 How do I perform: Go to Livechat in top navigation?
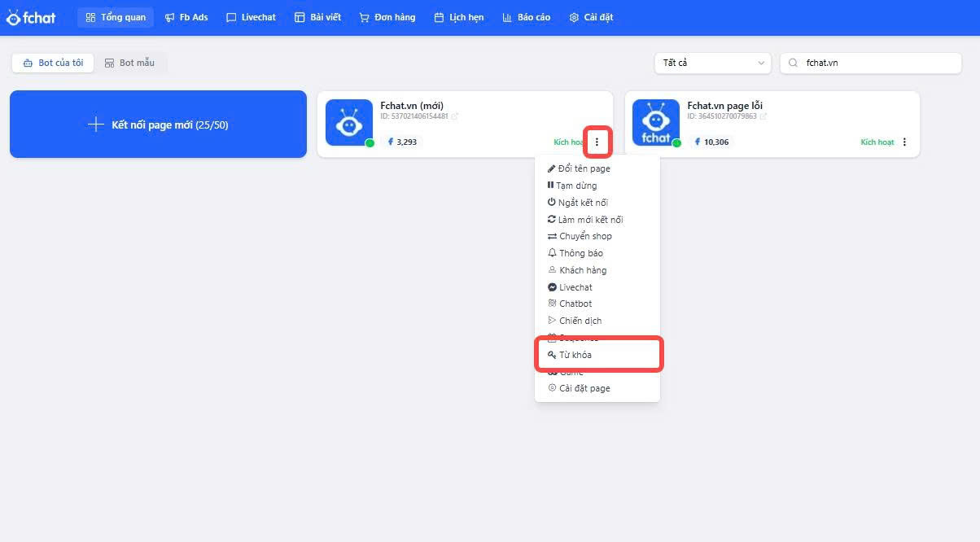[251, 17]
